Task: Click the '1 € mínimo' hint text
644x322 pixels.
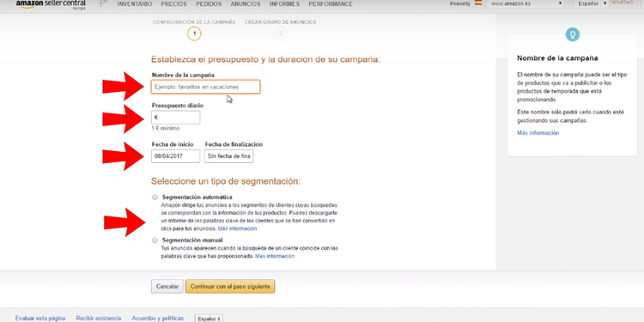Action: 166,129
